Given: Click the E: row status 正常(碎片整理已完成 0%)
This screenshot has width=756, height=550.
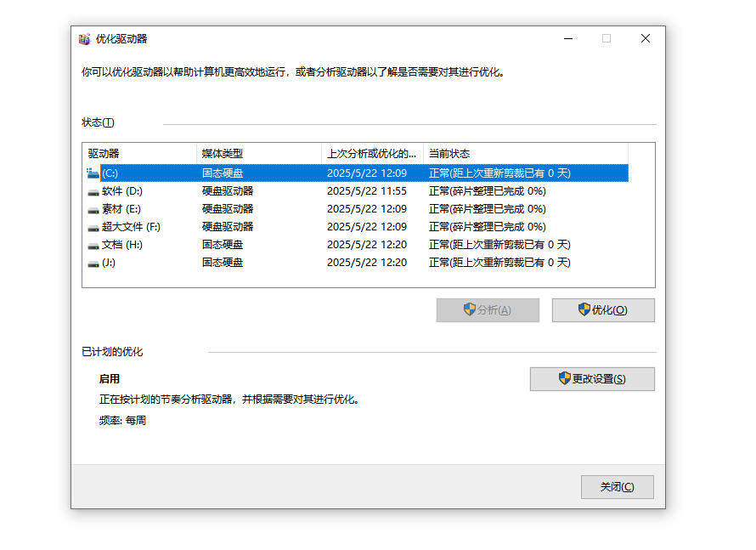Looking at the screenshot, I should point(488,209).
